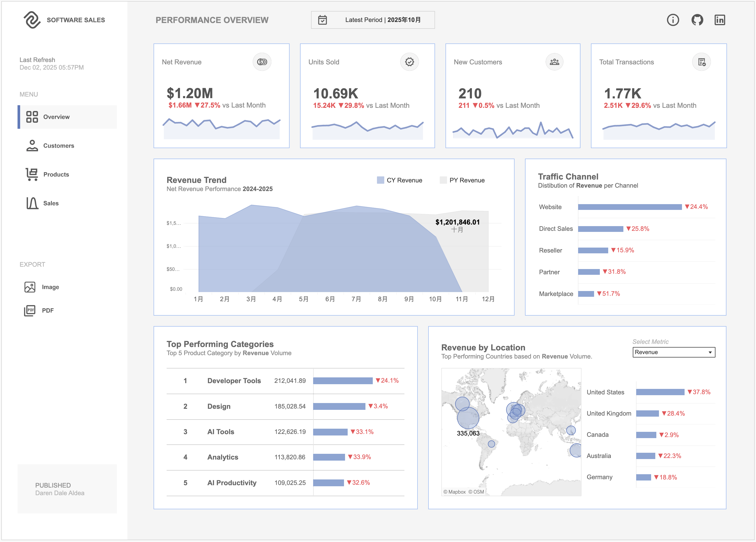Open the Products menu page

[56, 175]
